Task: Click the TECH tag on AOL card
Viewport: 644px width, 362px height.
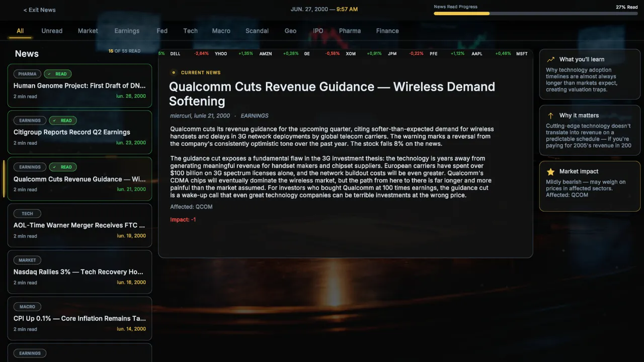Action: click(27, 214)
